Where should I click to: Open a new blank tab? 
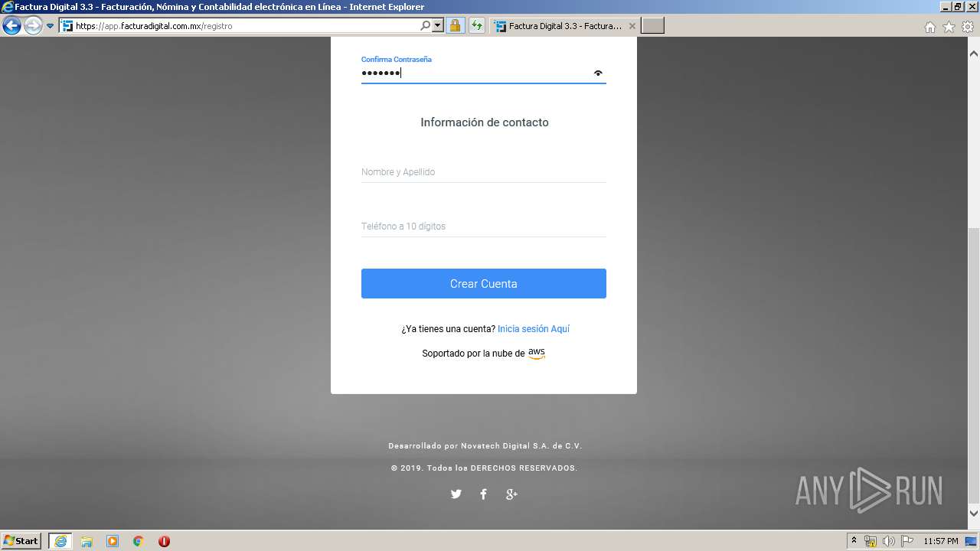tap(652, 26)
